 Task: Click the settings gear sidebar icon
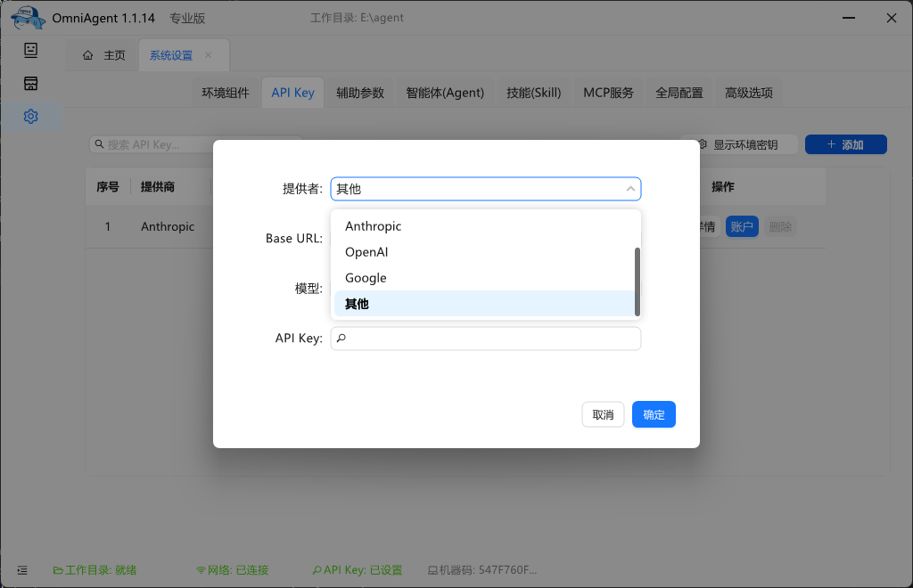tap(31, 117)
